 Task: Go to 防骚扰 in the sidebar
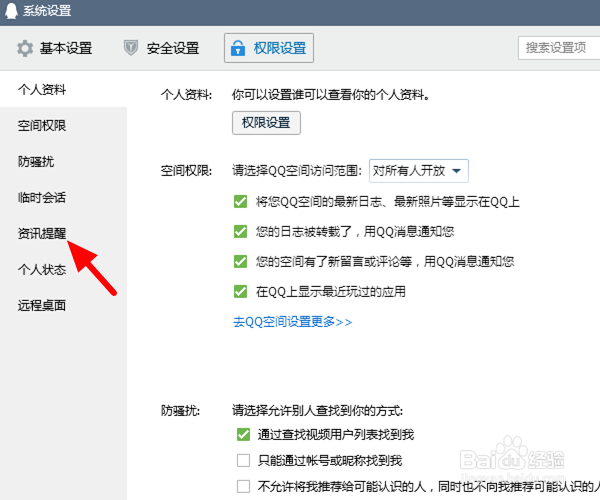(36, 161)
